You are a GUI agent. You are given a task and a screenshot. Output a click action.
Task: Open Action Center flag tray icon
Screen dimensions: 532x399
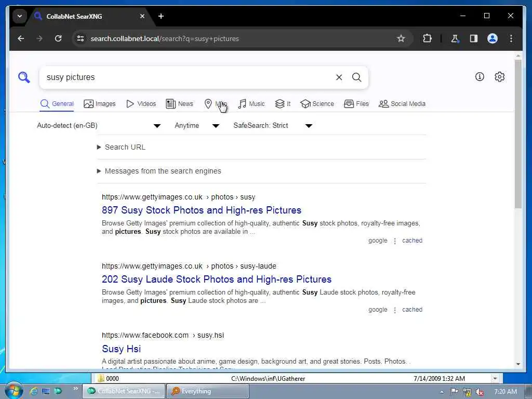coord(454,392)
